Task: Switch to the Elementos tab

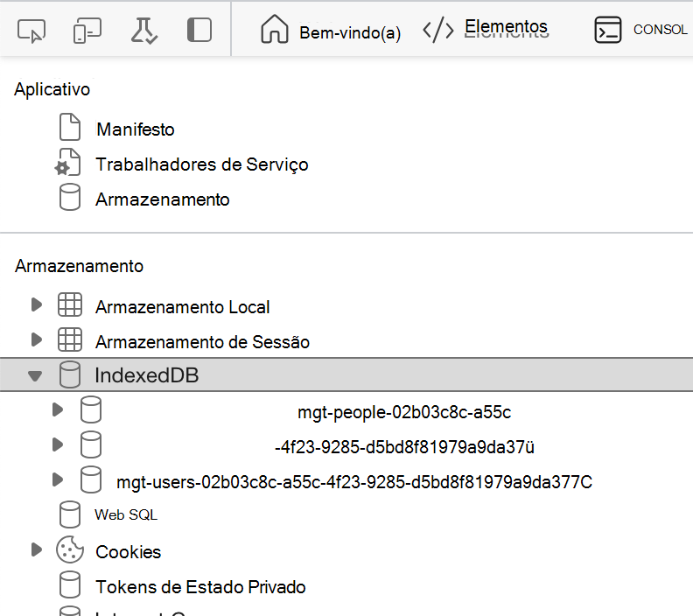Action: click(506, 27)
